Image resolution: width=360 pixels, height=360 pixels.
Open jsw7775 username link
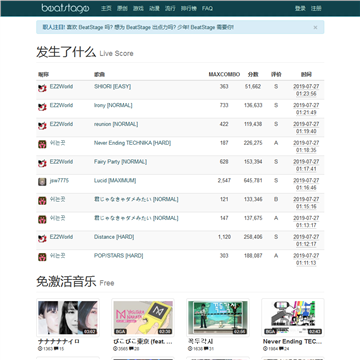[59, 181]
